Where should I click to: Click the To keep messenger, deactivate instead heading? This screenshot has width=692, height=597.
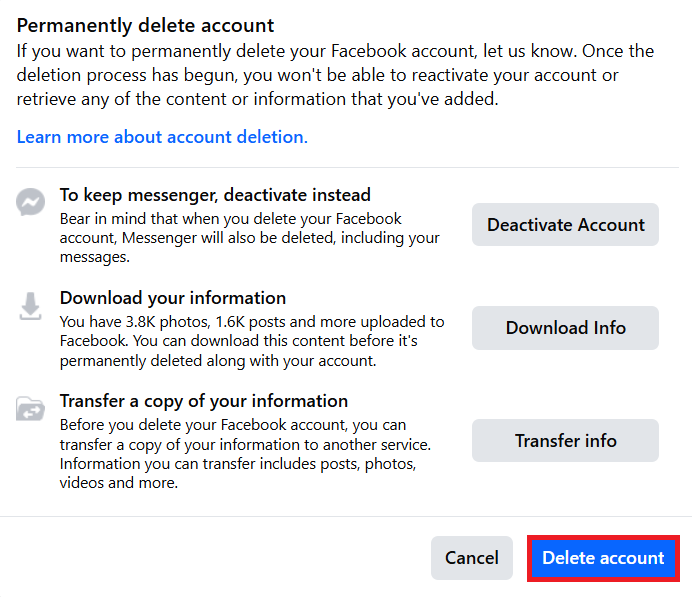tap(215, 195)
